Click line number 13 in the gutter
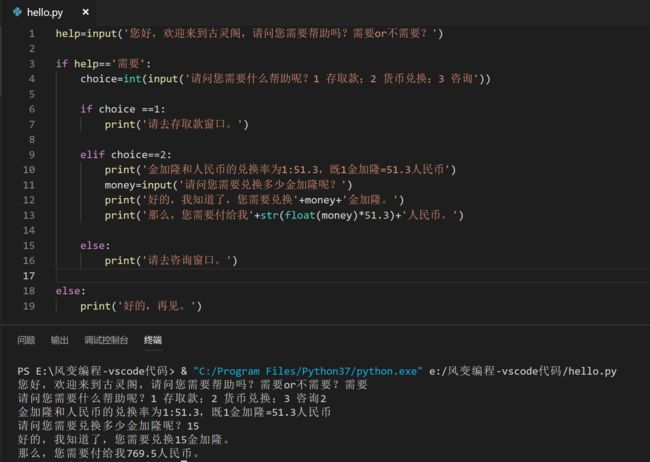The image size is (650, 462). pyautogui.click(x=29, y=215)
